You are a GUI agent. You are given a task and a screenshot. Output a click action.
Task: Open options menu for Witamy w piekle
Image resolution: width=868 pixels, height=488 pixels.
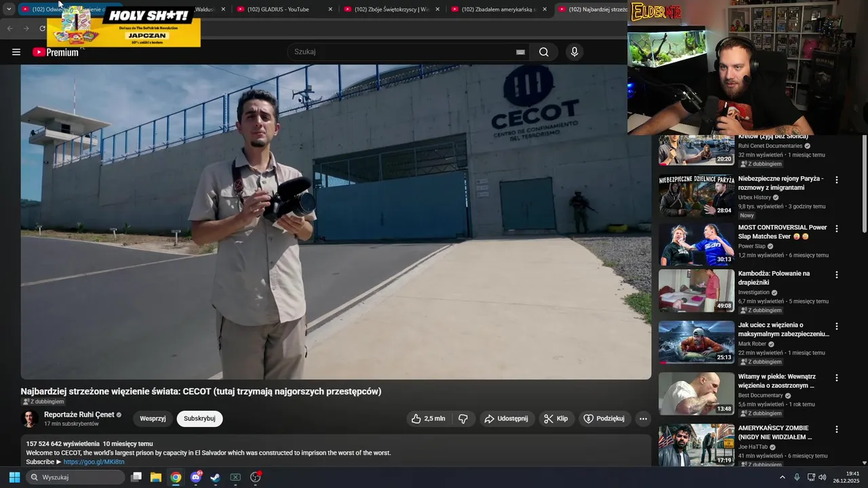coord(836,378)
